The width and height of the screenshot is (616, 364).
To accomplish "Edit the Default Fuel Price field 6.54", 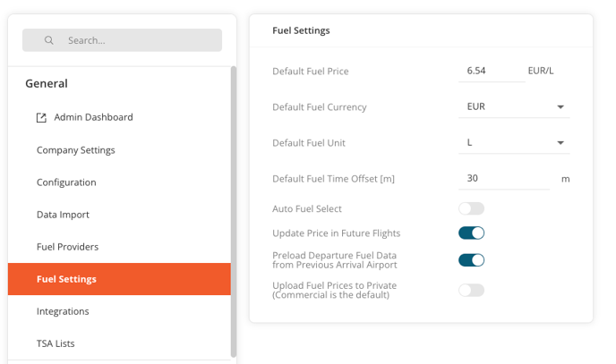I will pyautogui.click(x=492, y=71).
